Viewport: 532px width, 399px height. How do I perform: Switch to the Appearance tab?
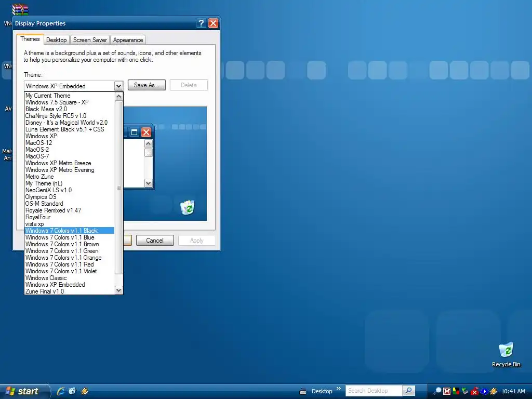click(128, 40)
